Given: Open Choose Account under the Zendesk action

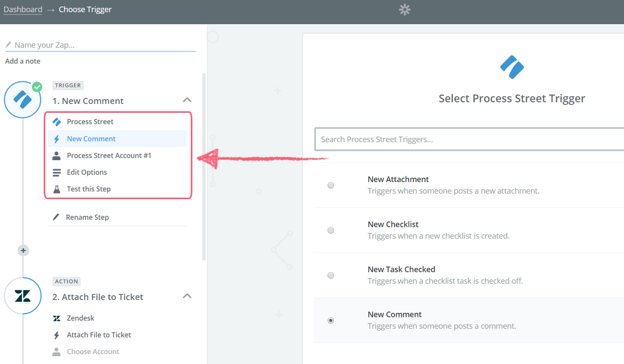Looking at the screenshot, I should 93,351.
